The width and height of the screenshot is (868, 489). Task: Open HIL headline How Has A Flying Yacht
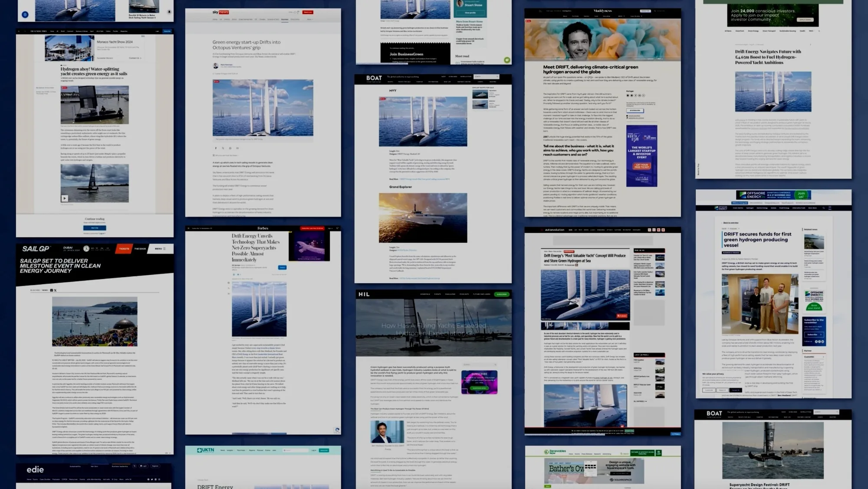[434, 329]
